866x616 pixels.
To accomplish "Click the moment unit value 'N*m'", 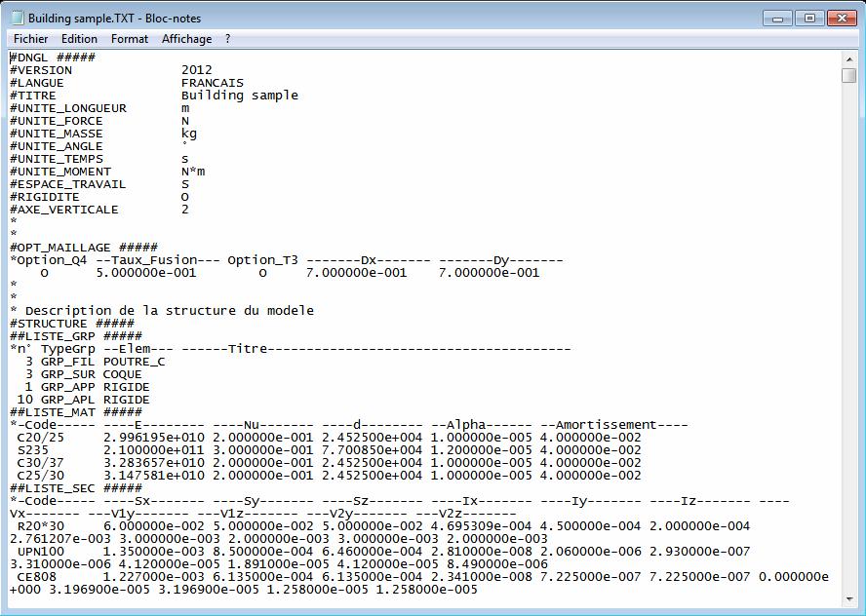I will pos(193,172).
